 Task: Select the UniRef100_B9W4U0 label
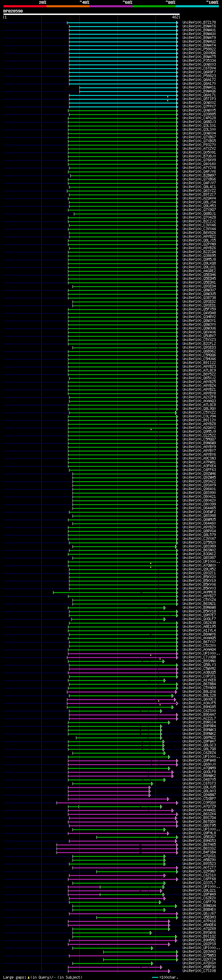pos(199,34)
